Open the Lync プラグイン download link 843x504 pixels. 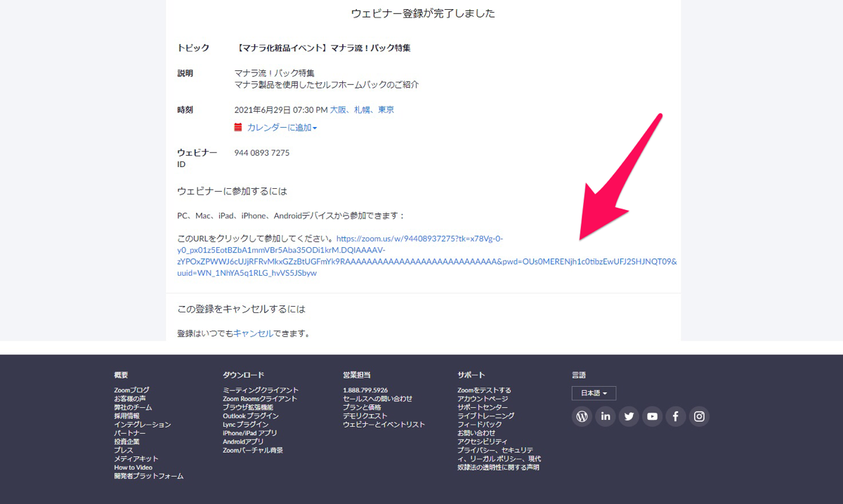[x=246, y=425]
